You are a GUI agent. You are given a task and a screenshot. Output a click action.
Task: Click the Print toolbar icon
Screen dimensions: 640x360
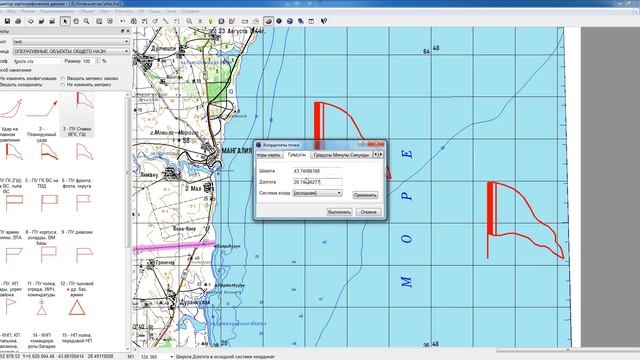(x=18, y=21)
